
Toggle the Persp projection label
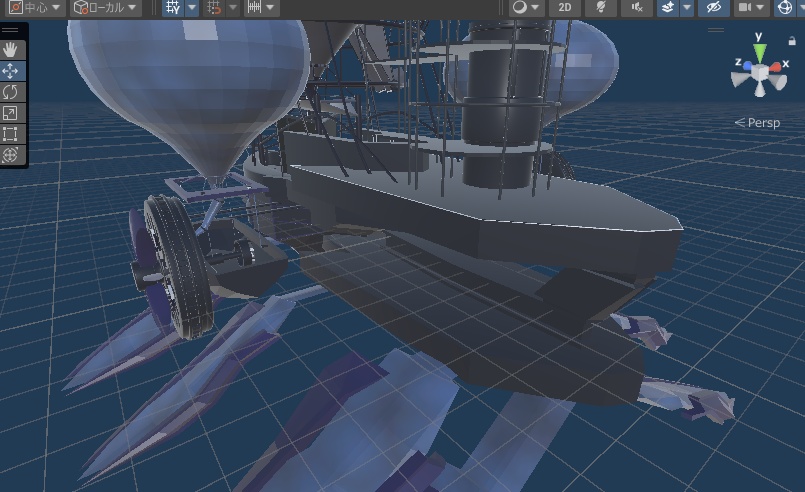click(x=757, y=123)
